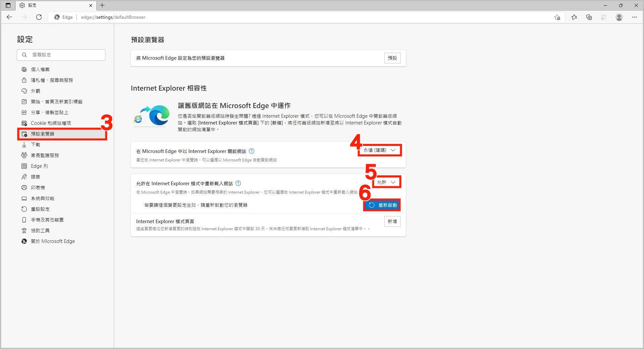Click 新增 to add an IE mode page
This screenshot has height=349, width=644.
(392, 221)
